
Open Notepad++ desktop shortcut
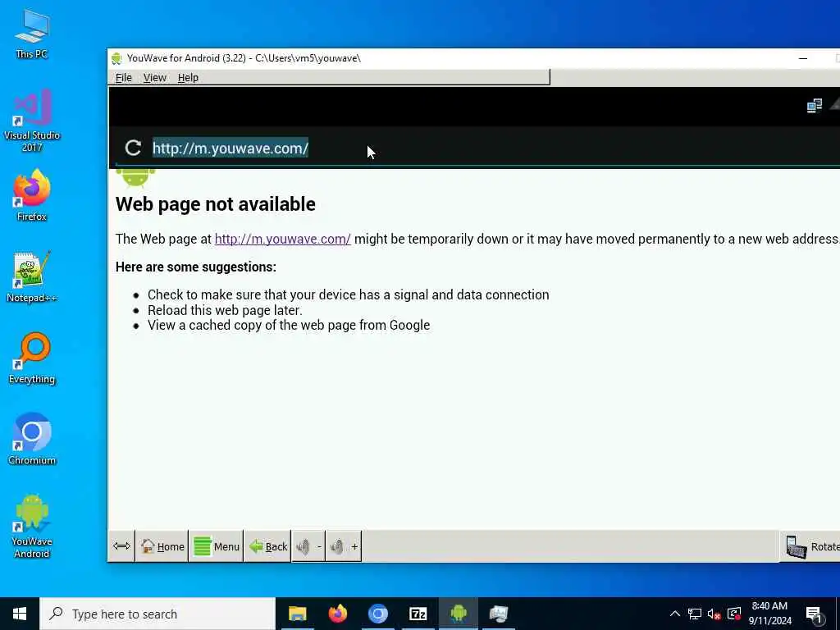tap(32, 277)
